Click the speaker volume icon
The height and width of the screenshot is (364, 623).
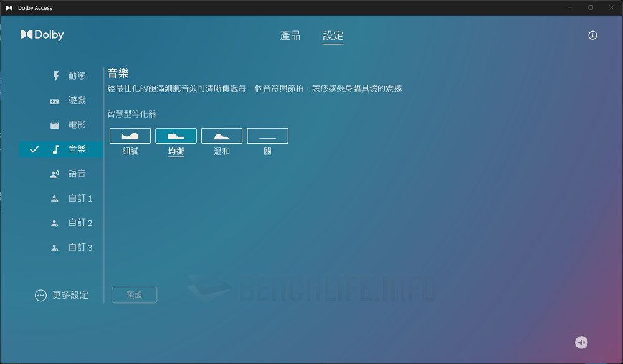click(581, 342)
